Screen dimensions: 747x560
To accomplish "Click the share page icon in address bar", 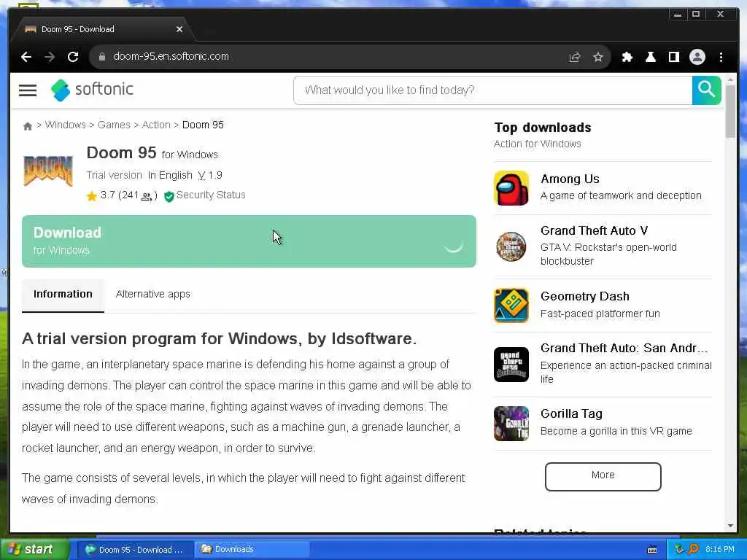I will [x=575, y=57].
